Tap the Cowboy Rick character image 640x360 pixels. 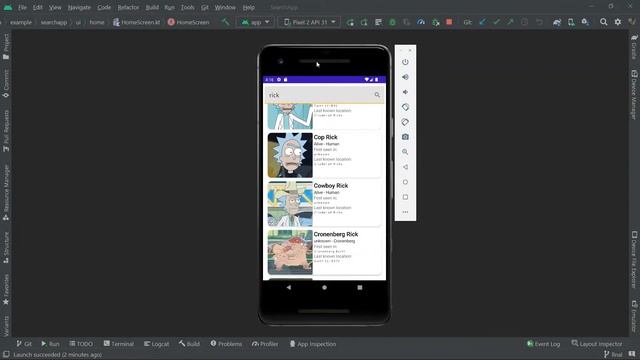pos(290,204)
